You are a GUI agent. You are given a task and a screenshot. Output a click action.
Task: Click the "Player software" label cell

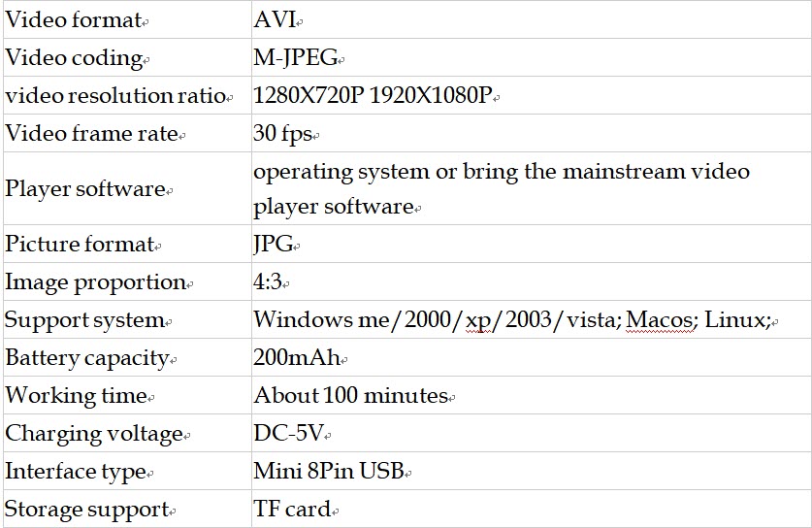click(85, 188)
